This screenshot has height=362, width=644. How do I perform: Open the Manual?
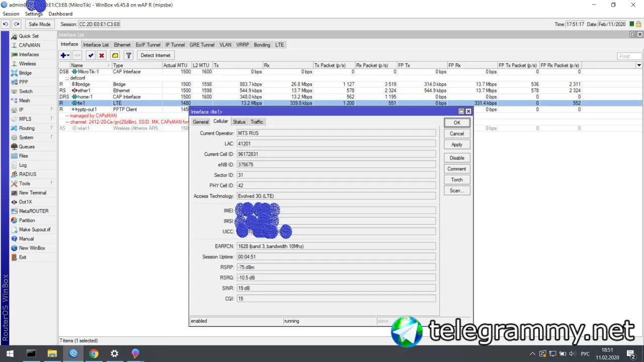click(26, 239)
